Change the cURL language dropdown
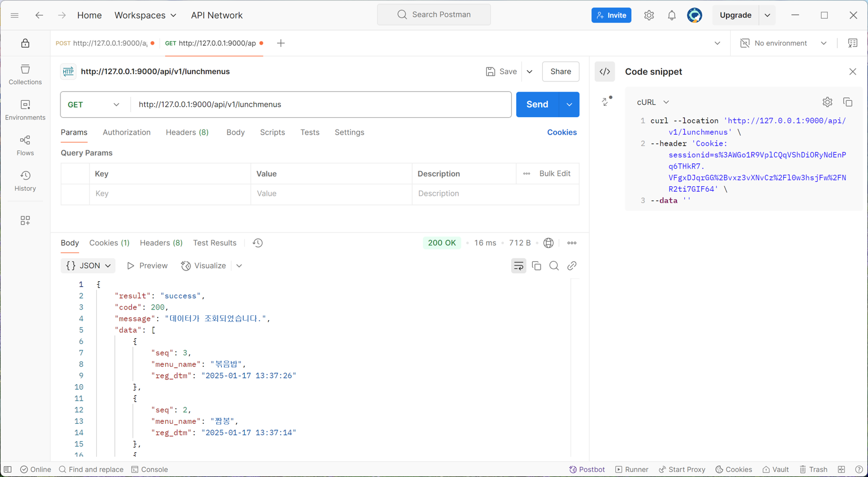This screenshot has height=477, width=868. 653,102
